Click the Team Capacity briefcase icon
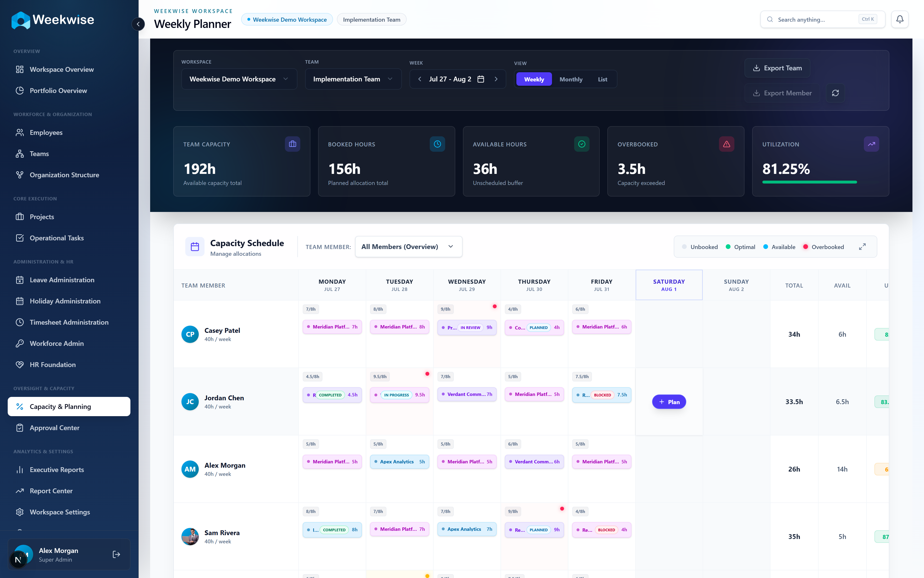This screenshot has width=924, height=578. [292, 144]
